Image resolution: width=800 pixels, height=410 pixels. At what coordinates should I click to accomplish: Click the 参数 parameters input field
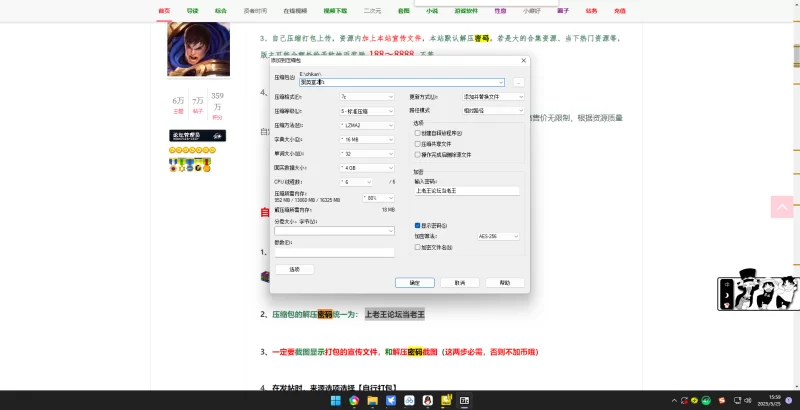pyautogui.click(x=334, y=252)
